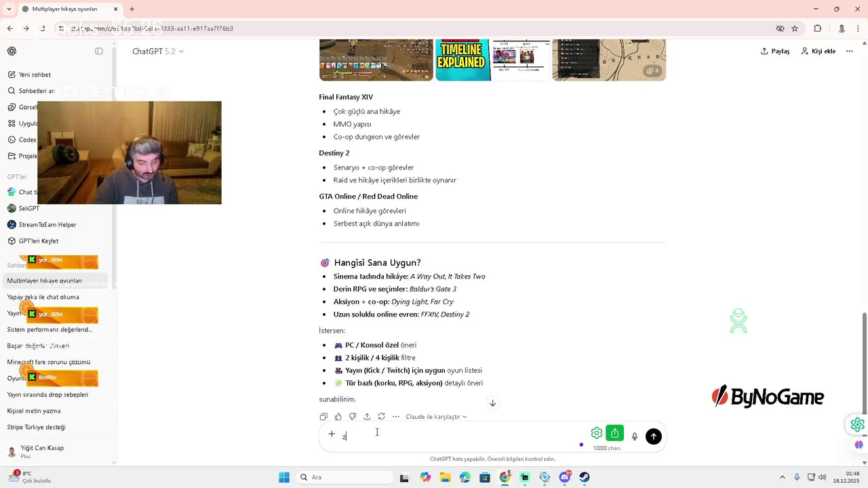Open File Explorer from the taskbar
The image size is (868, 488).
pos(445,477)
